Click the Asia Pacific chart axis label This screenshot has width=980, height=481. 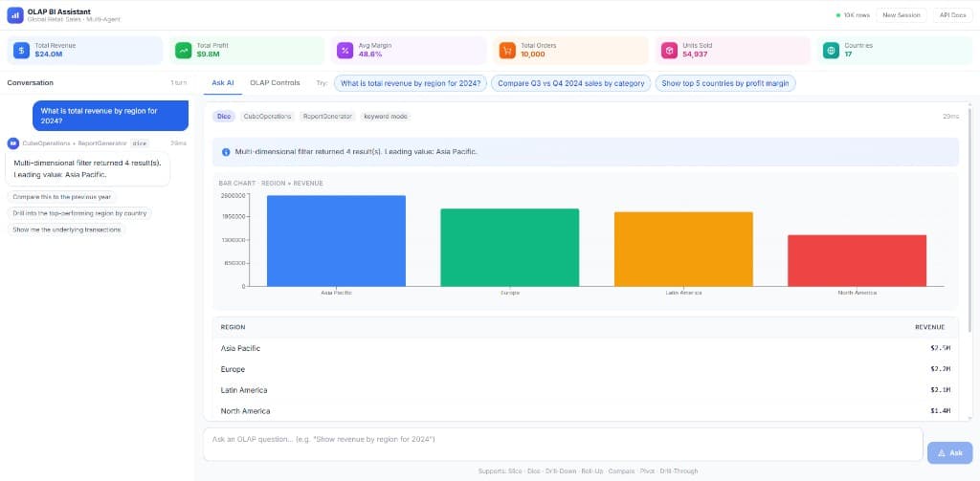coord(336,293)
